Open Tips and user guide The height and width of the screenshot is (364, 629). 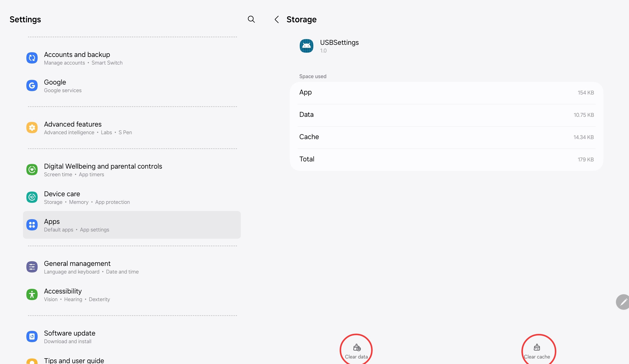coord(74,360)
